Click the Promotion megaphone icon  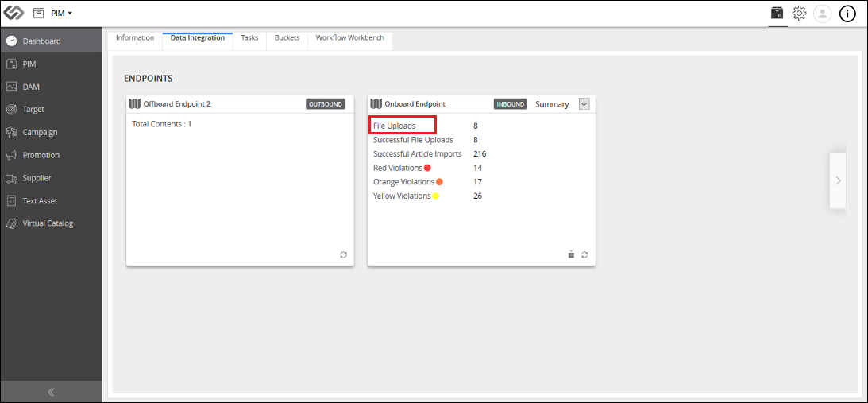11,155
